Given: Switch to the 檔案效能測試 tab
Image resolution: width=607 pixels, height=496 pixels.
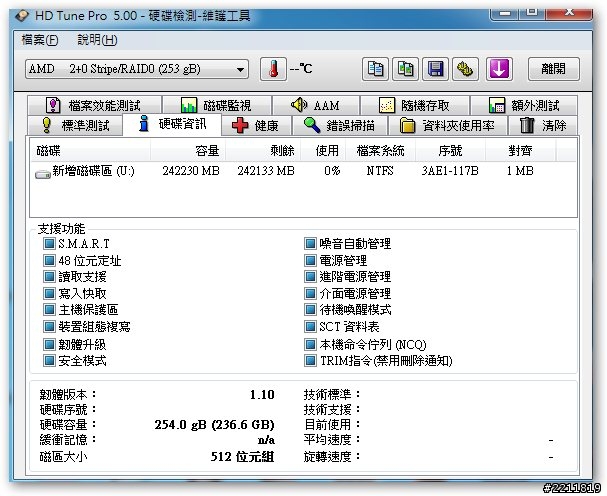Looking at the screenshot, I should point(94,105).
